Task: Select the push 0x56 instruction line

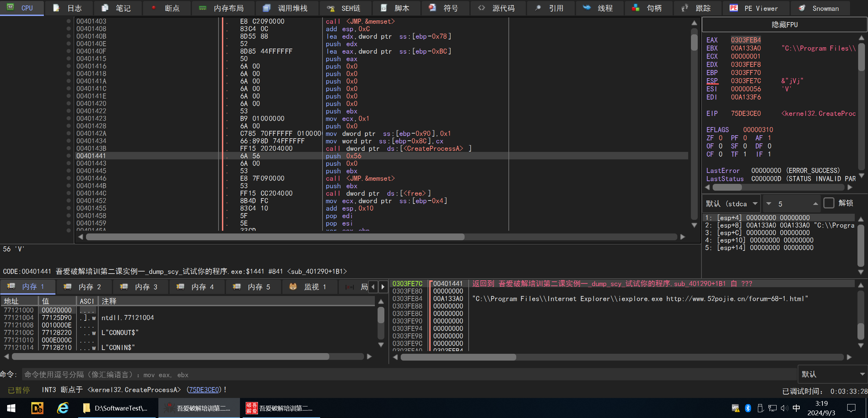Action: pos(381,156)
